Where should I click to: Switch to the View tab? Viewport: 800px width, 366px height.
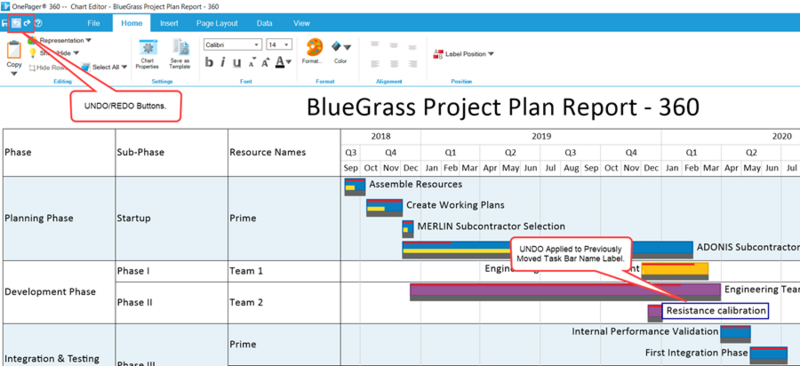pyautogui.click(x=302, y=23)
